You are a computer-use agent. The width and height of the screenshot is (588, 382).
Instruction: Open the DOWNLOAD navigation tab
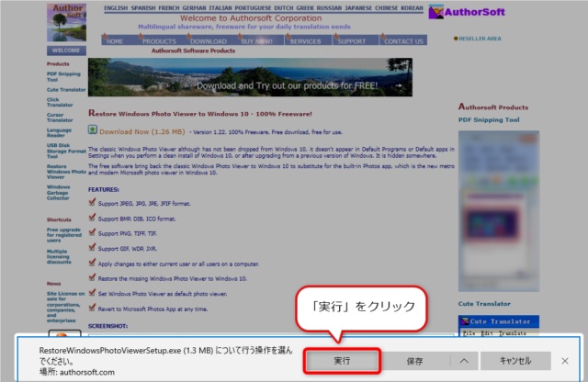(x=209, y=40)
